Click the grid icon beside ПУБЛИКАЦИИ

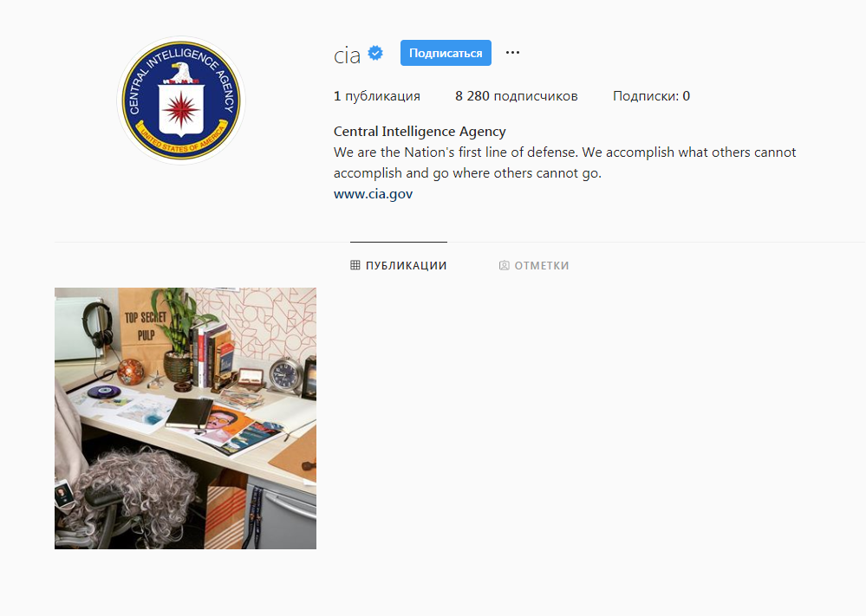[x=355, y=265]
